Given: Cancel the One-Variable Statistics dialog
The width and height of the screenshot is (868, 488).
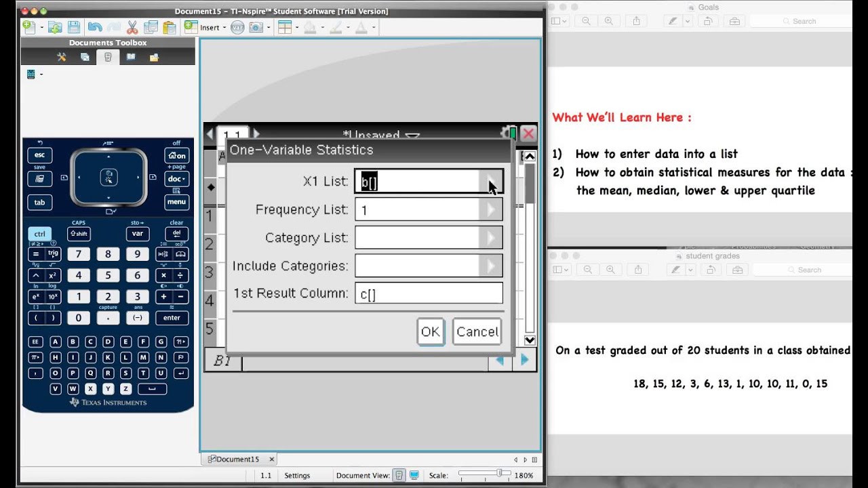Looking at the screenshot, I should [477, 331].
